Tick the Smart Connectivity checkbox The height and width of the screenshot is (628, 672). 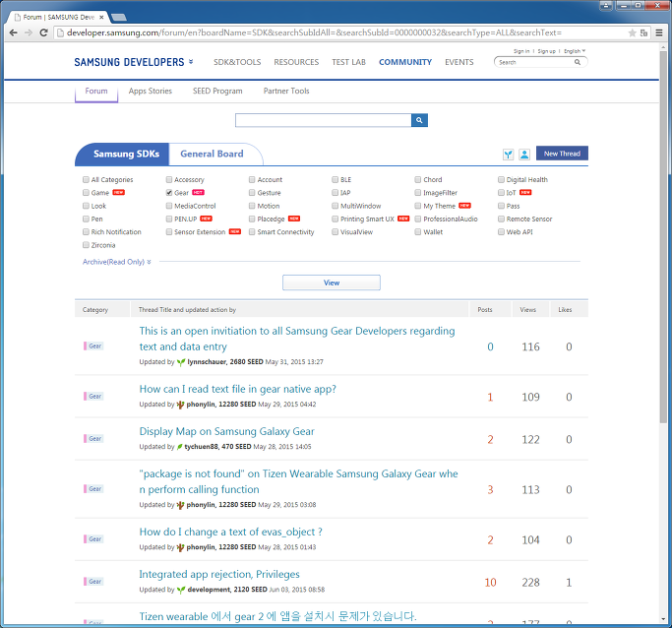coord(252,232)
